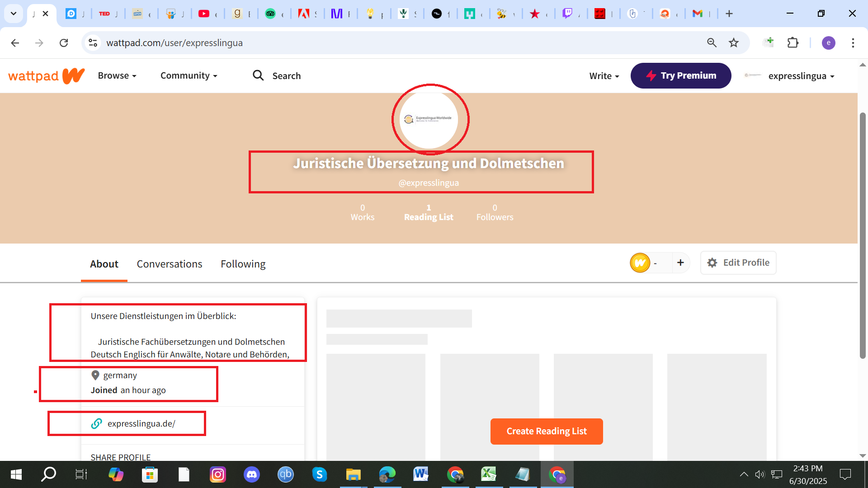The width and height of the screenshot is (868, 488).
Task: Open browser Extensions puzzle icon
Action: click(x=793, y=43)
